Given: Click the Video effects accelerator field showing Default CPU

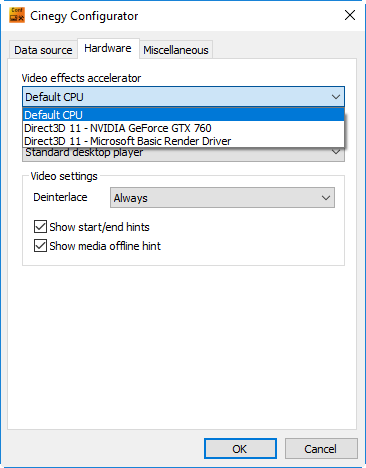Looking at the screenshot, I should (183, 97).
